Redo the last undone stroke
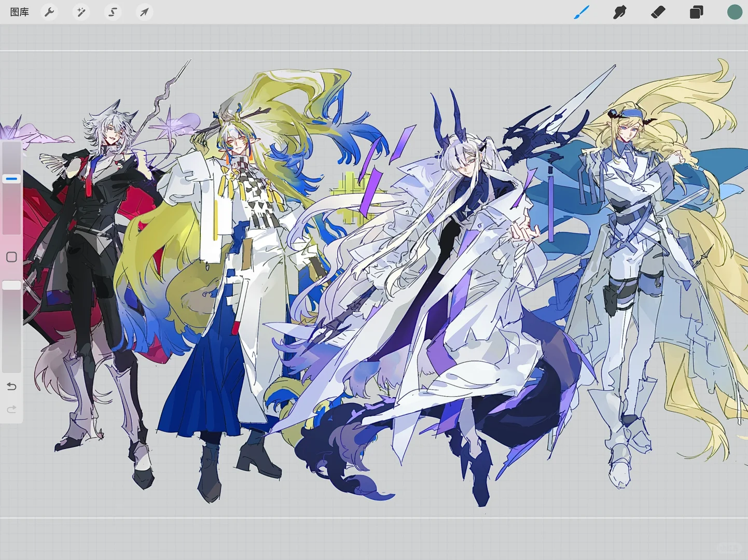 11,410
